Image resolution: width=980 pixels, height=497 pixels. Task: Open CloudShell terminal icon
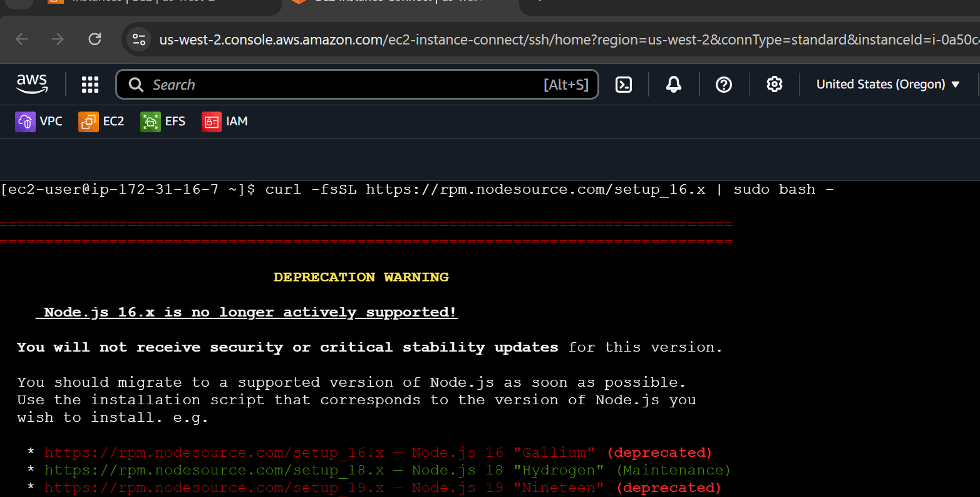pyautogui.click(x=624, y=85)
